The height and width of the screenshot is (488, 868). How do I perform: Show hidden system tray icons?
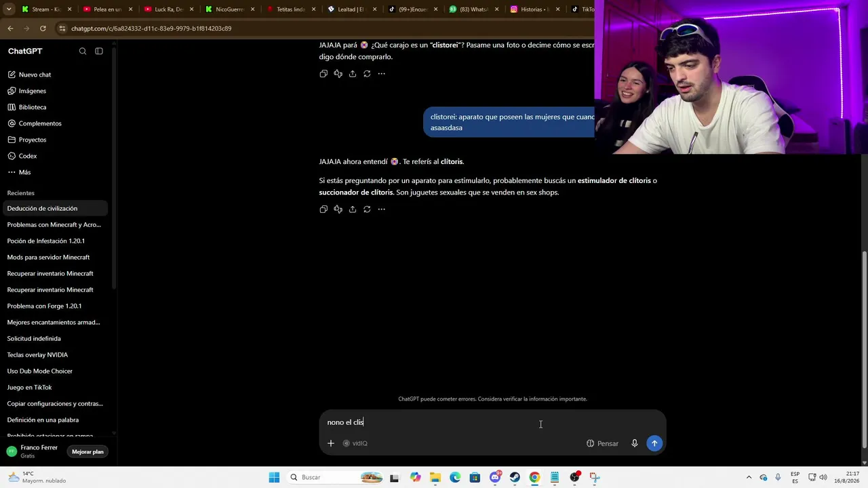click(x=749, y=477)
